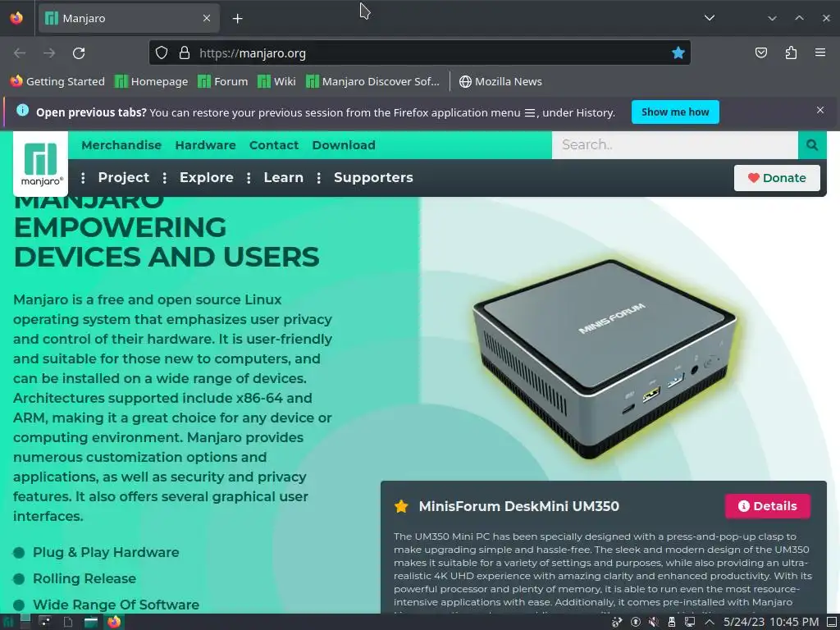Viewport: 840px width, 630px height.
Task: Open the Save to Pocket icon
Action: point(761,52)
